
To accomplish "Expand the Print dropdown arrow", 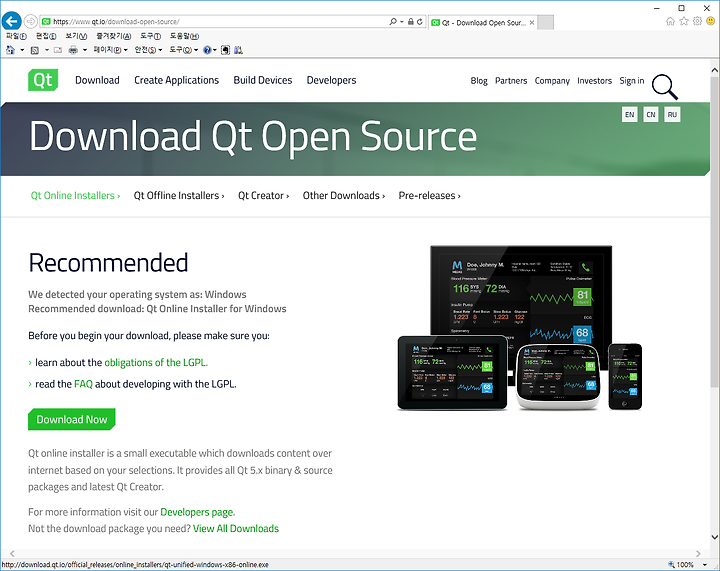I will 84,50.
